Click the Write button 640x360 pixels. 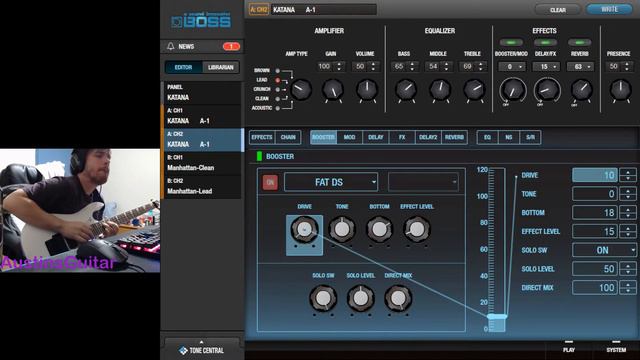609,9
